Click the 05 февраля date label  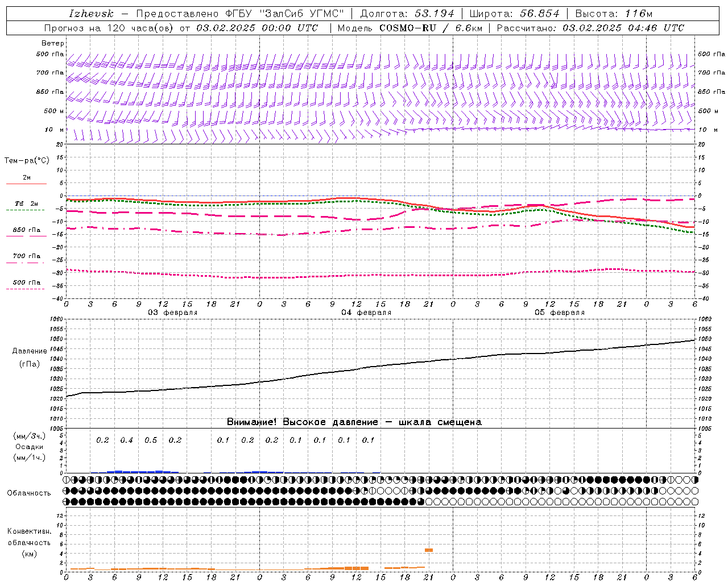point(560,313)
